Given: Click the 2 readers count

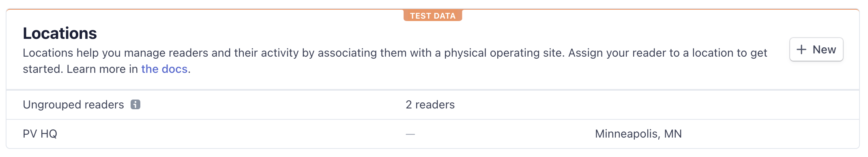Looking at the screenshot, I should pos(430,104).
